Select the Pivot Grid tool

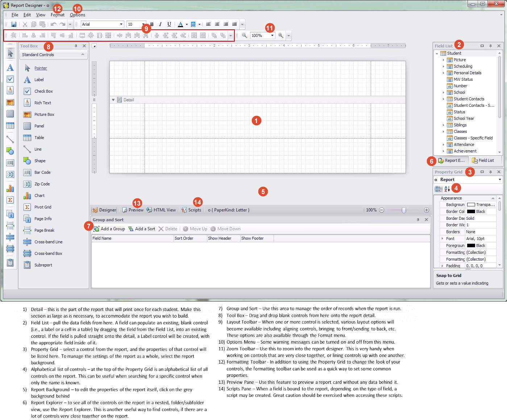42,207
